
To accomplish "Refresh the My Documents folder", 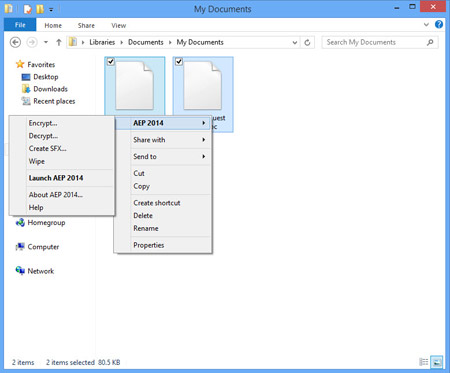I will [x=307, y=42].
